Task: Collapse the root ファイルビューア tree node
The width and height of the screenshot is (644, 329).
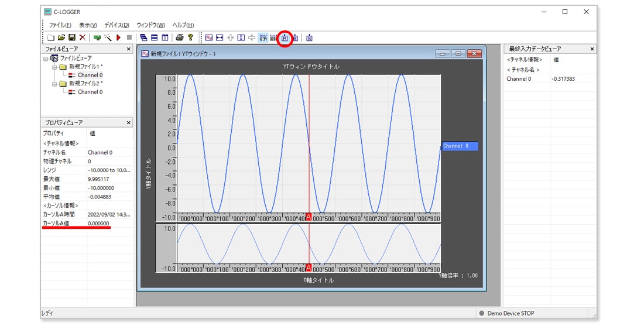Action: click(46, 59)
